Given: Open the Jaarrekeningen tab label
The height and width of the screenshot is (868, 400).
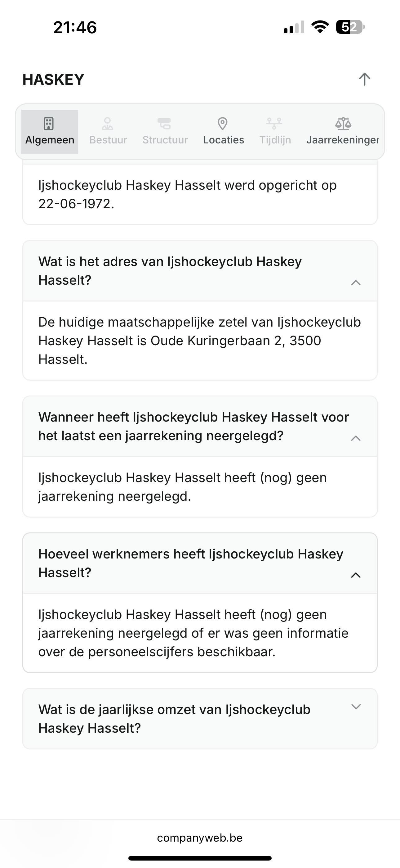Looking at the screenshot, I should (342, 140).
